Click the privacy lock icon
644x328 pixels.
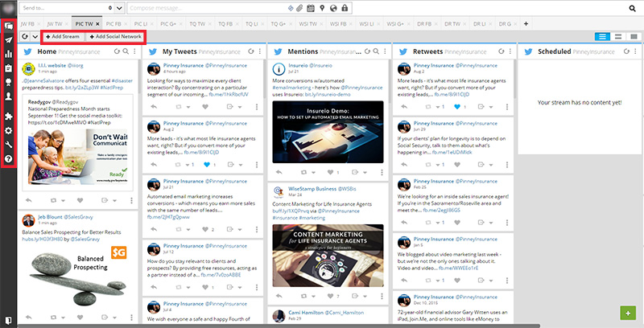coord(345,8)
